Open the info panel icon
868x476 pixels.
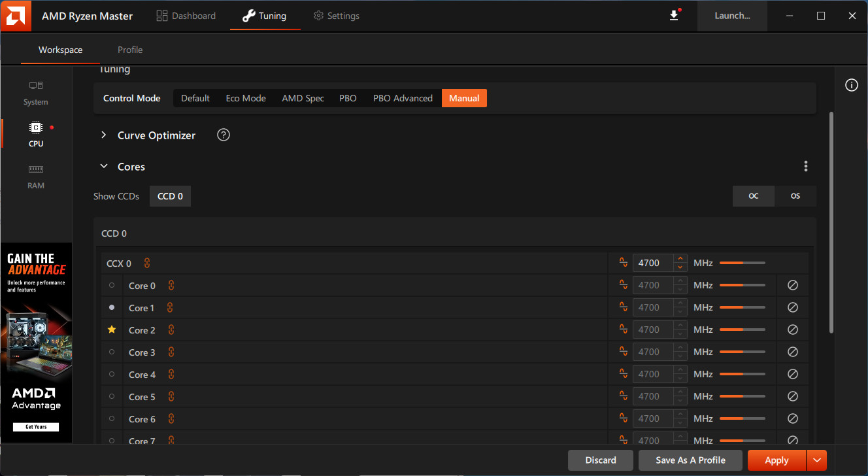tap(851, 86)
